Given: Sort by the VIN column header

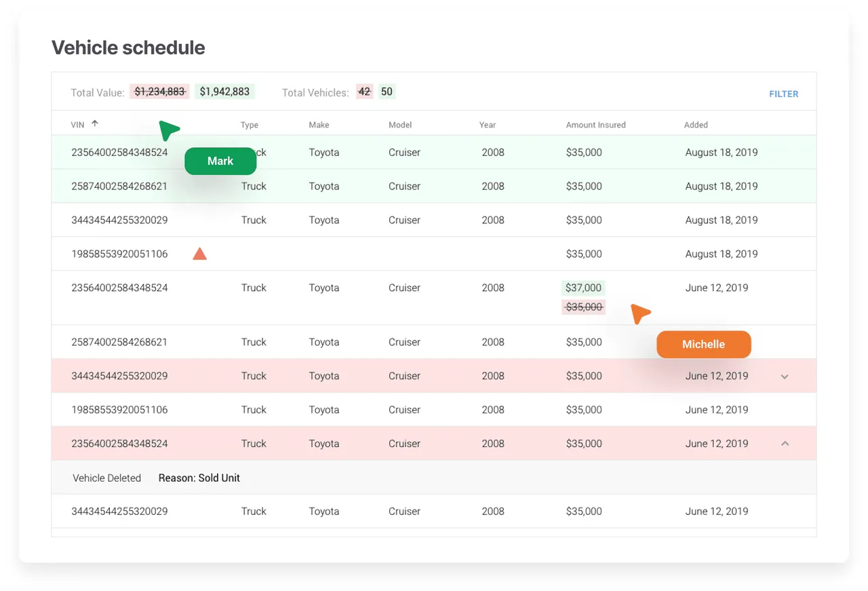Looking at the screenshot, I should (78, 125).
